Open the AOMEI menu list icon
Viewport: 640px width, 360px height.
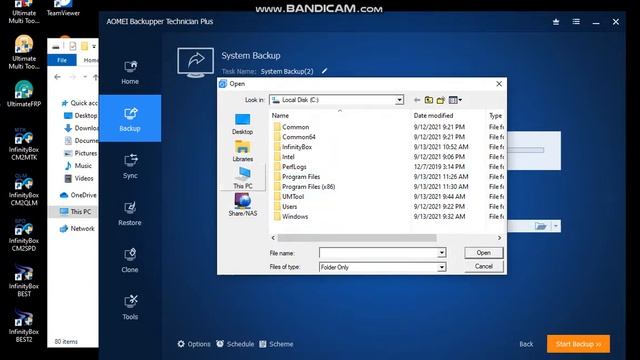click(x=576, y=22)
